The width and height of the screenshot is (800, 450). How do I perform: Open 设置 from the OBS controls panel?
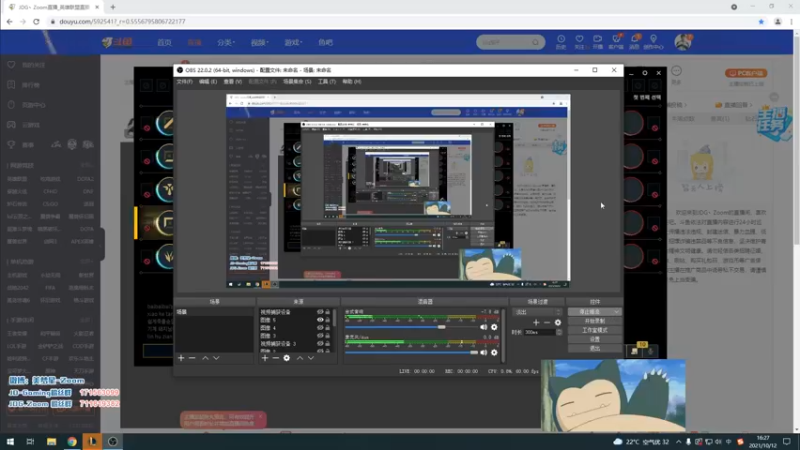[594, 339]
